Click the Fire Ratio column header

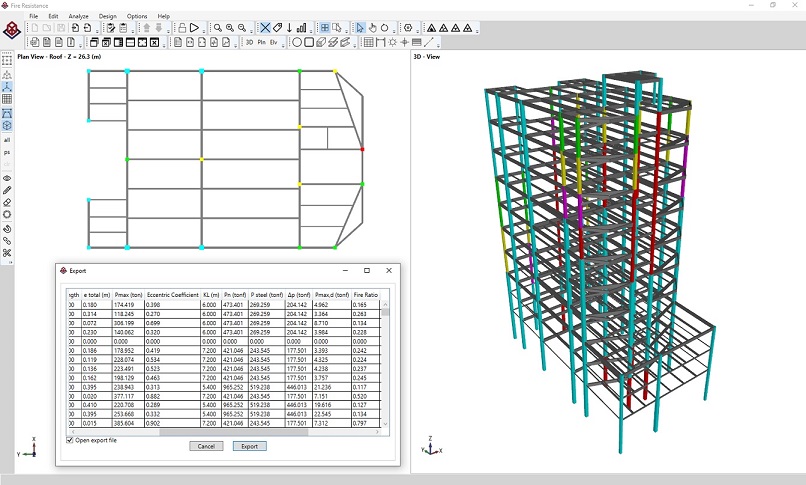click(364, 295)
